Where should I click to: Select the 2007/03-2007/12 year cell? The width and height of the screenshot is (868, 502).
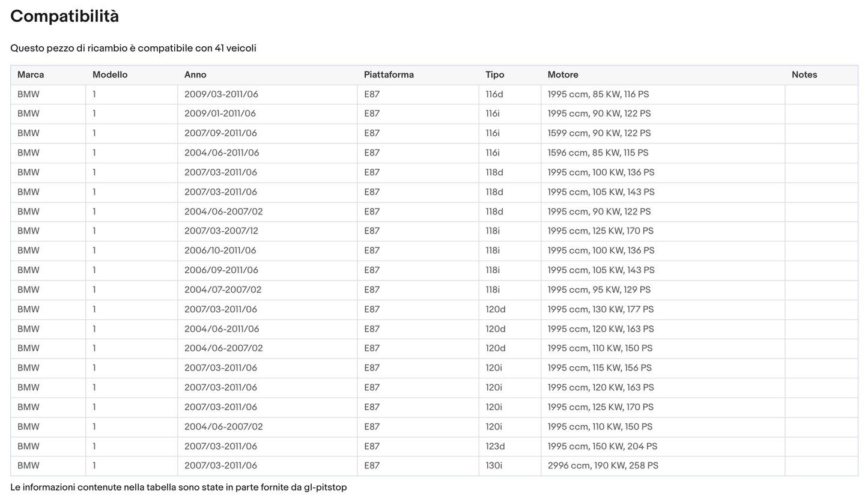click(x=221, y=231)
